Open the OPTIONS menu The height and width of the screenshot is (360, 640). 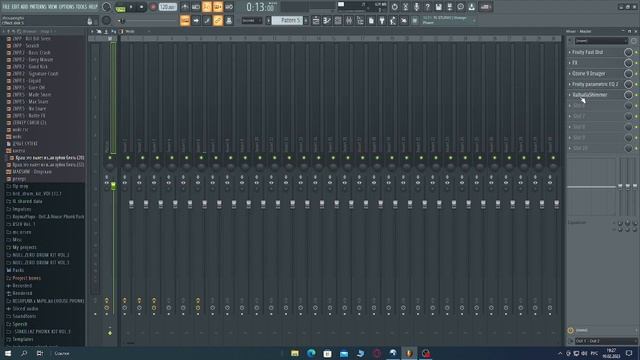(x=67, y=7)
